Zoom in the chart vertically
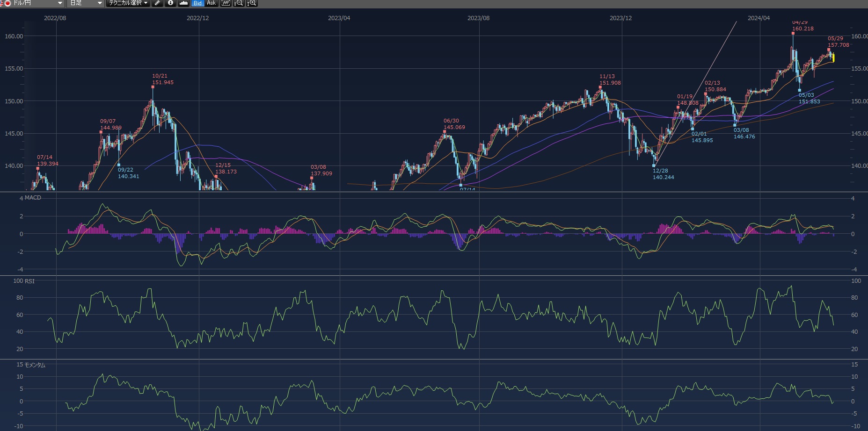 [252, 3]
